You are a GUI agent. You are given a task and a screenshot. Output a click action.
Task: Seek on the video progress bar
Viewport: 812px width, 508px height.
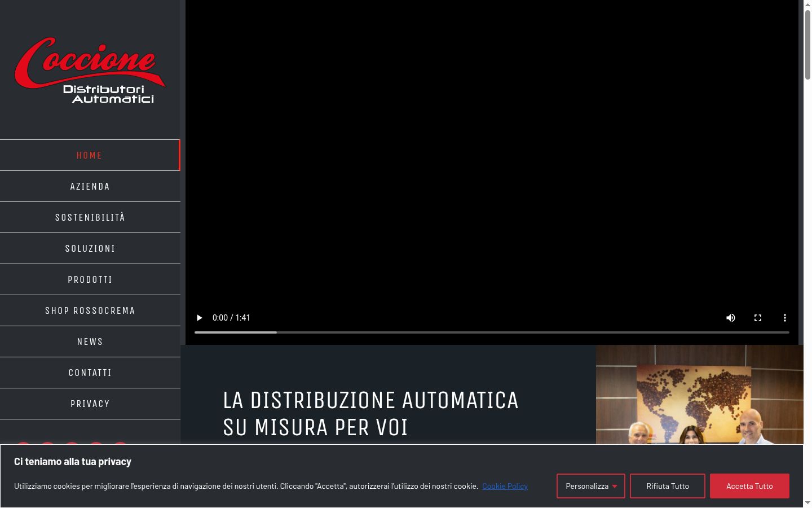[492, 332]
